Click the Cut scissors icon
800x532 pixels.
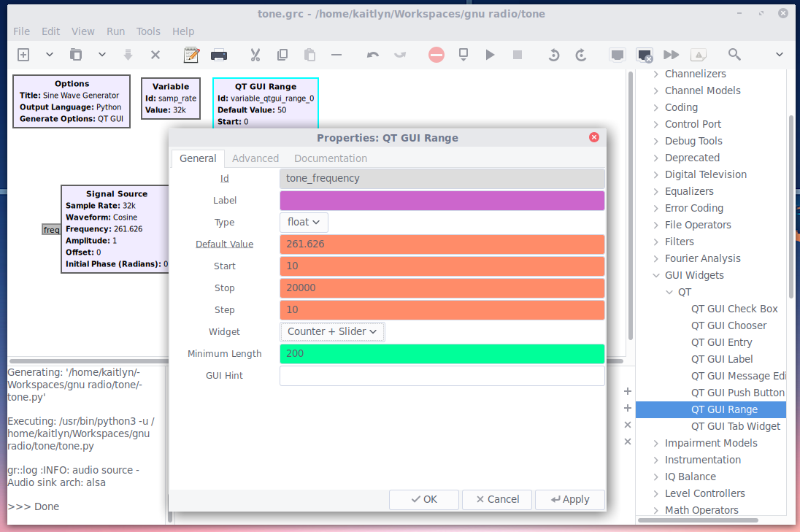[255, 55]
